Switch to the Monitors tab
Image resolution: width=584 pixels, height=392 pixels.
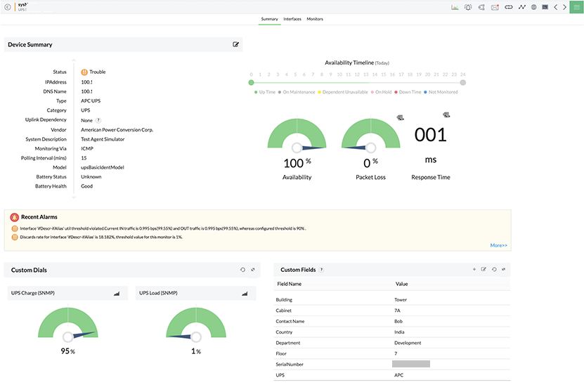point(315,19)
